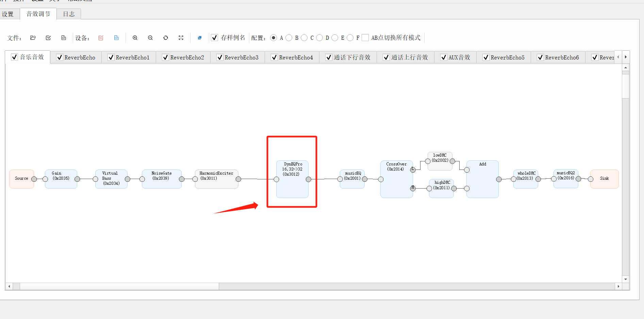
Task: Select the CrossOver 0x2014 node
Action: 396,179
